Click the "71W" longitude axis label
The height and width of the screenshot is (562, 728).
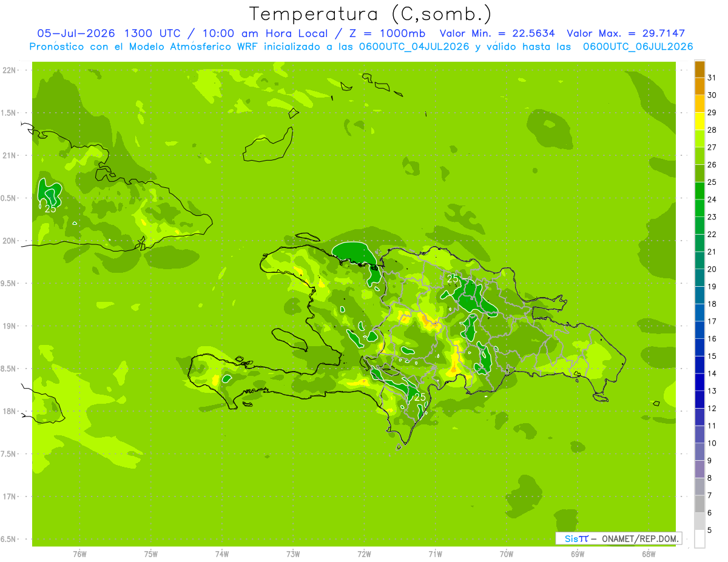(435, 554)
